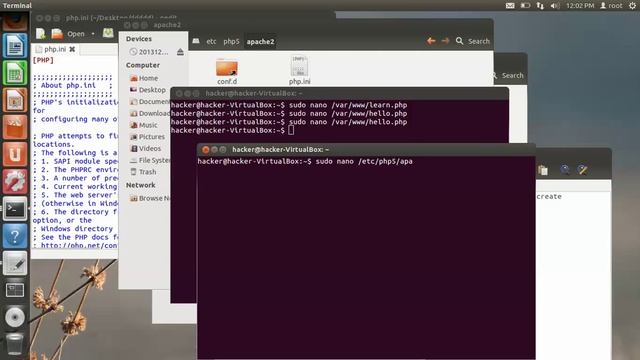This screenshot has width=640, height=360.
Task: Click the New document icon in gedit
Action: coord(40,33)
